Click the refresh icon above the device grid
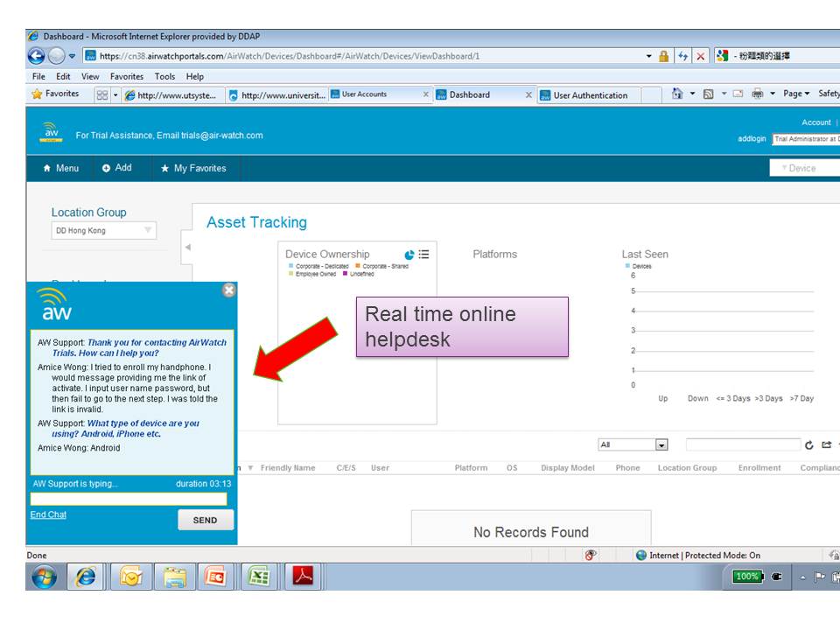This screenshot has height=630, width=840. [808, 444]
